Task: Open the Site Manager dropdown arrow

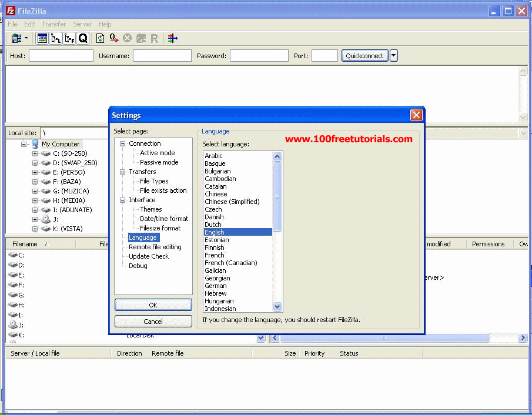Action: [x=26, y=38]
